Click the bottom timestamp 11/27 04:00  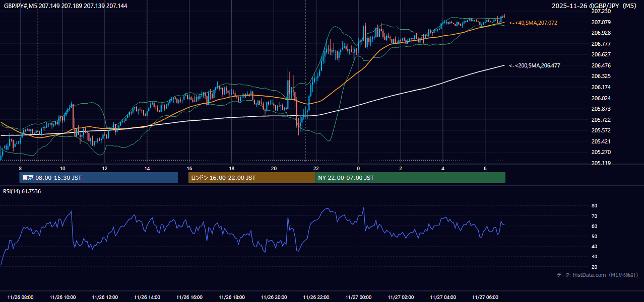point(443,297)
